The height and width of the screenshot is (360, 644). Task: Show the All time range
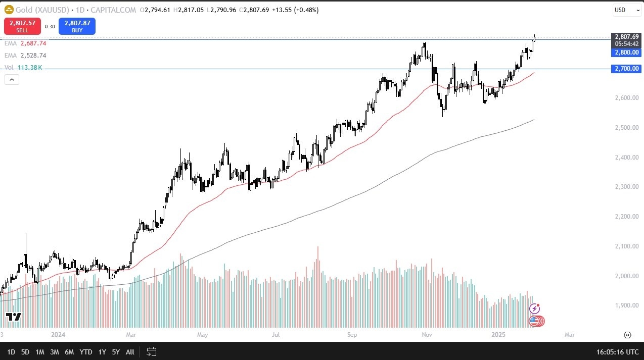tap(130, 351)
